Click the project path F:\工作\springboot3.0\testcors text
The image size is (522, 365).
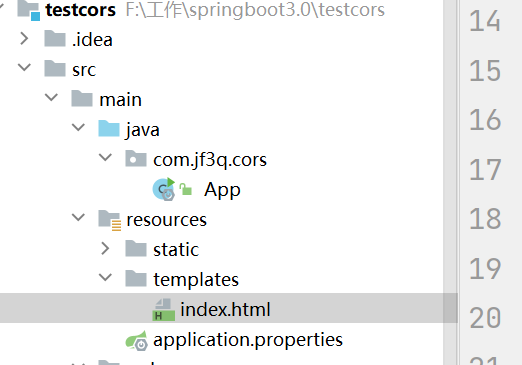tap(255, 10)
